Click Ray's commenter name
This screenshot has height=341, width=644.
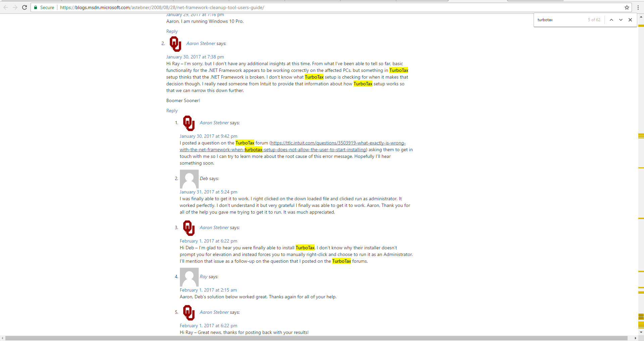coord(203,276)
